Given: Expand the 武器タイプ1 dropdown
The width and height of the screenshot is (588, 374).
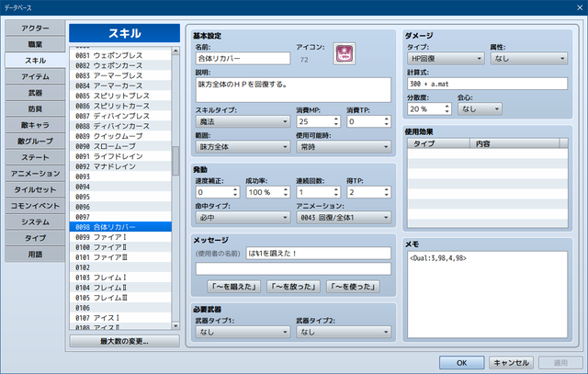Looking at the screenshot, I should 243,332.
